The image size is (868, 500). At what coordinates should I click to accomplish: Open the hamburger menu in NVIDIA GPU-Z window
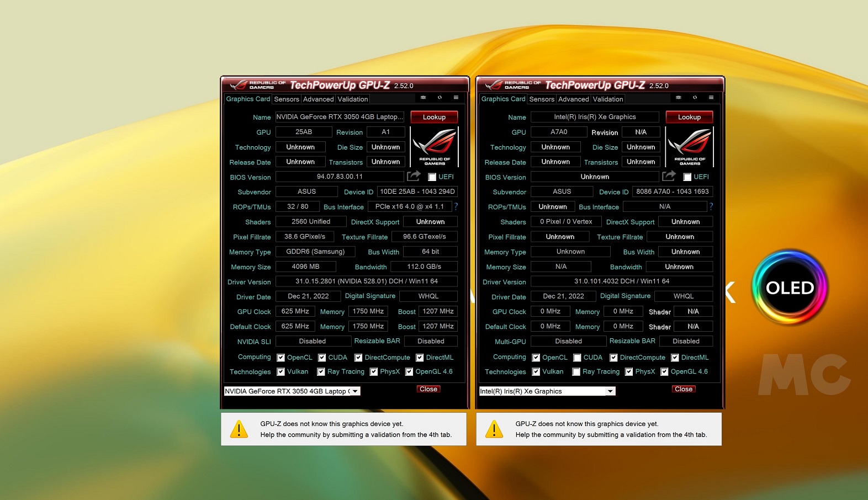pyautogui.click(x=456, y=98)
